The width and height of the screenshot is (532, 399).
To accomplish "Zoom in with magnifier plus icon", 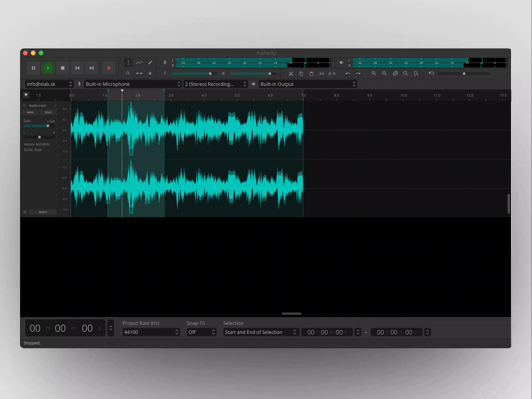I will (373, 74).
